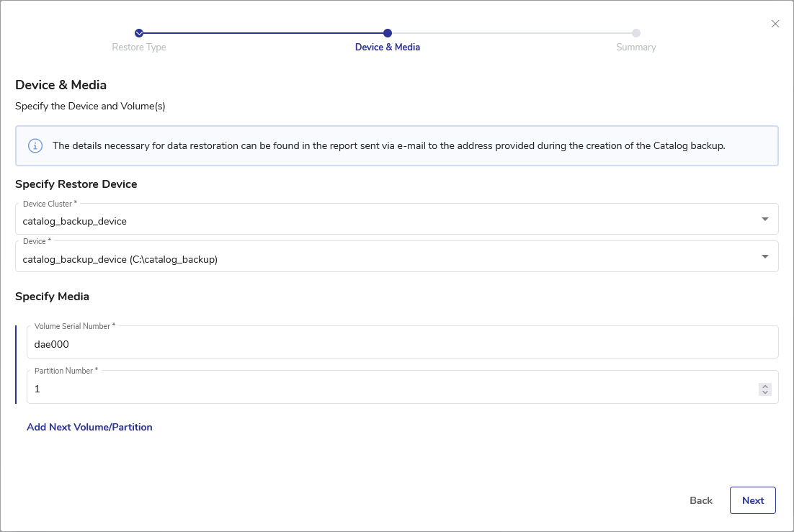Expand the Device Cluster dropdown arrow
794x532 pixels.
coord(765,219)
